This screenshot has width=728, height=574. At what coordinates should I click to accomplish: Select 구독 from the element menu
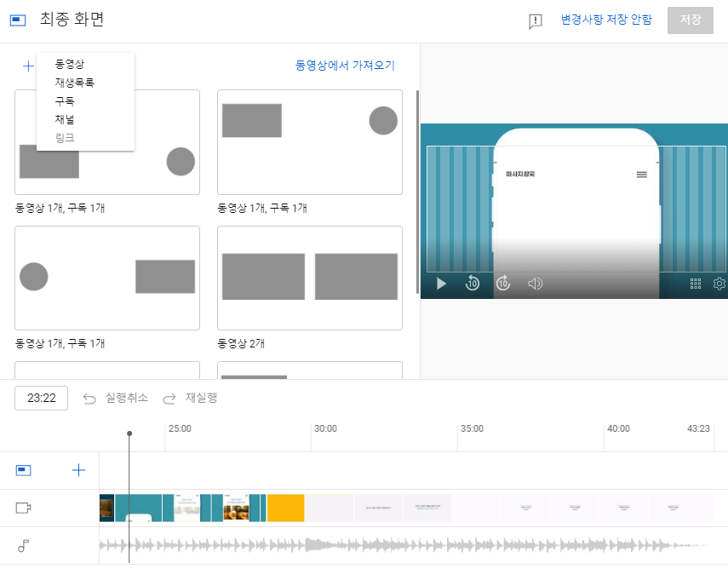tap(64, 100)
